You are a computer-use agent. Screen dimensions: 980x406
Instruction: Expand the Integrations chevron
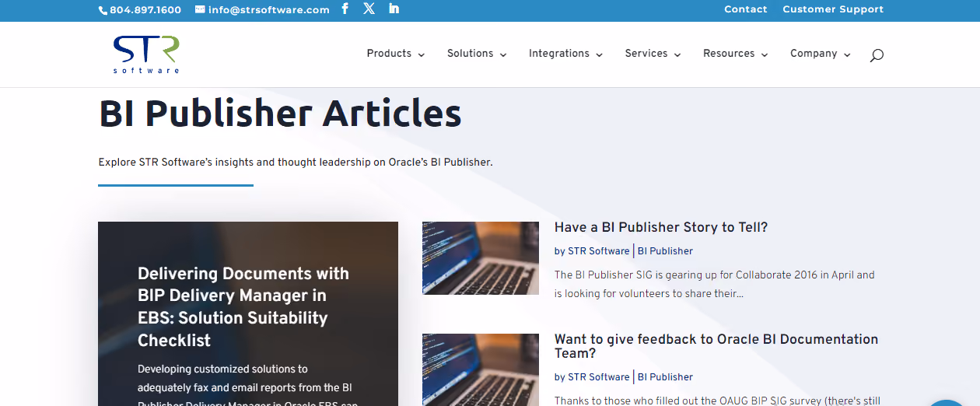(x=600, y=54)
